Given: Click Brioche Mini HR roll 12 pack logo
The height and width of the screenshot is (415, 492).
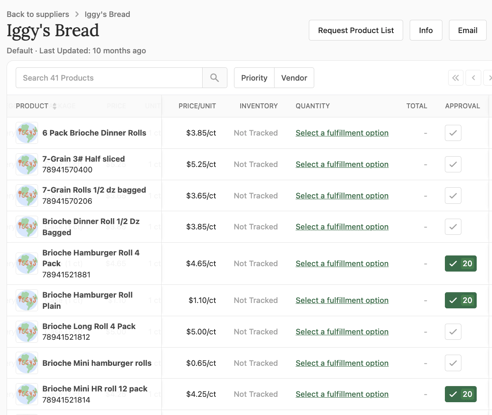Looking at the screenshot, I should (x=27, y=394).
